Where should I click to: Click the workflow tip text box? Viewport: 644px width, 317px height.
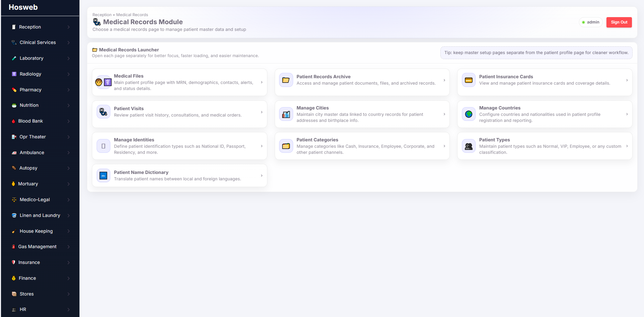536,53
